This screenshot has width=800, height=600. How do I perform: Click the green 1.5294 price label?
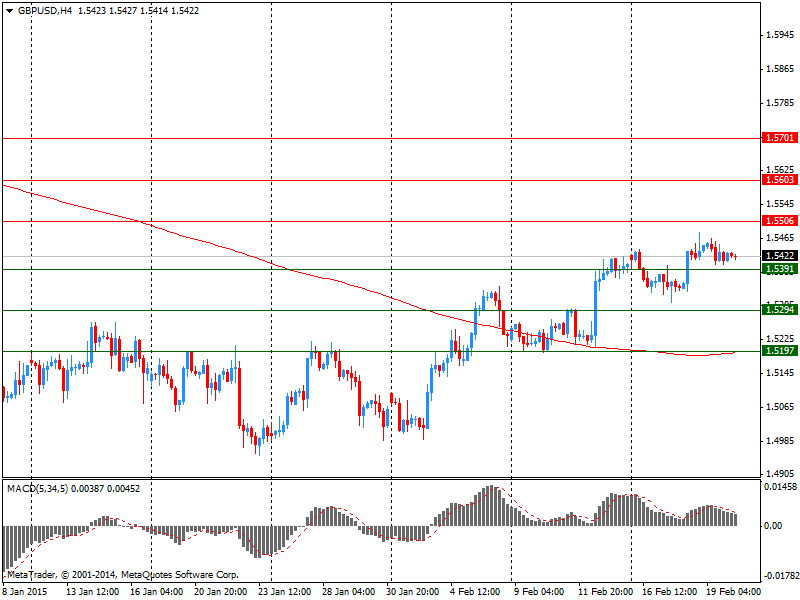pyautogui.click(x=780, y=310)
